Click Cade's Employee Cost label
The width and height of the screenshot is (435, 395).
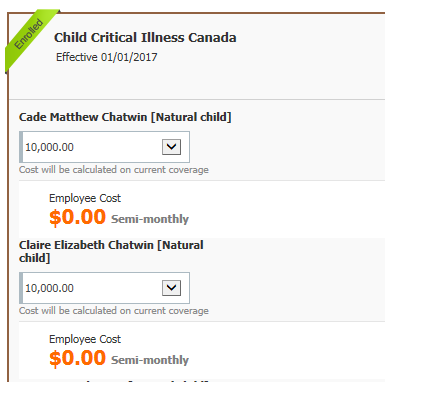coord(85,198)
